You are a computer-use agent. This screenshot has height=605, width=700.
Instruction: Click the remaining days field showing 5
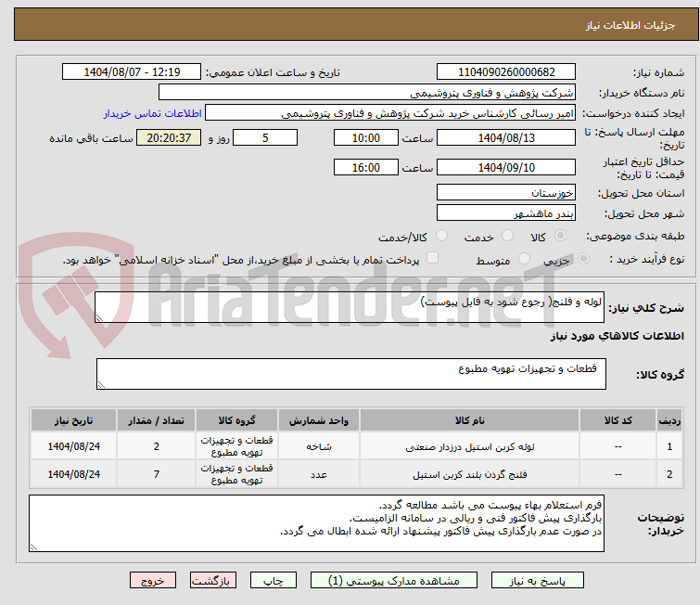pos(265,137)
